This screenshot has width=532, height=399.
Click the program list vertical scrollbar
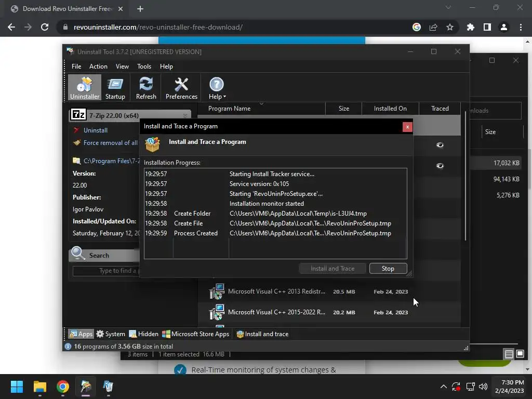465,177
